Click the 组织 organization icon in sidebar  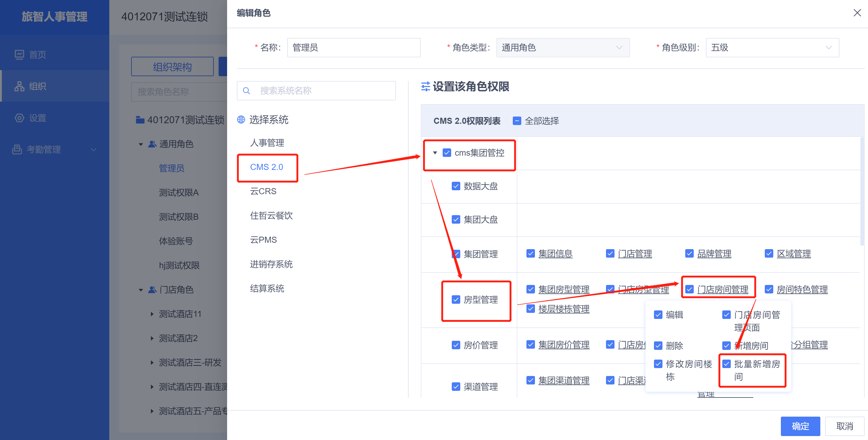coord(19,86)
